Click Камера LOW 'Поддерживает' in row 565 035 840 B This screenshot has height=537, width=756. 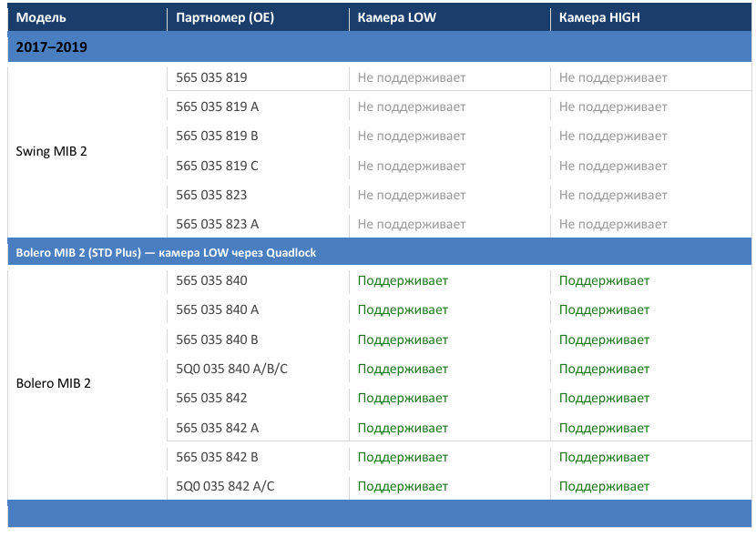[x=403, y=340]
